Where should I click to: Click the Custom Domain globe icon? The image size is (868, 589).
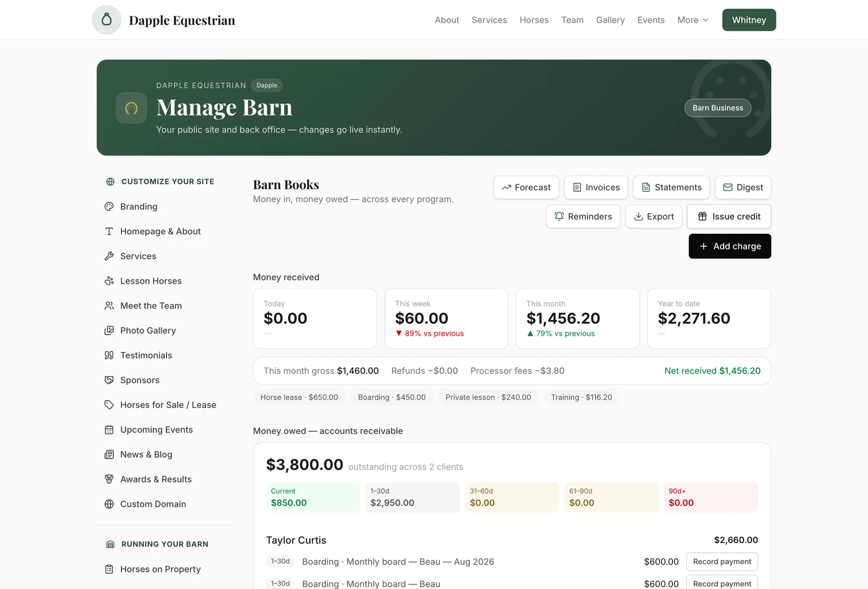coord(109,504)
